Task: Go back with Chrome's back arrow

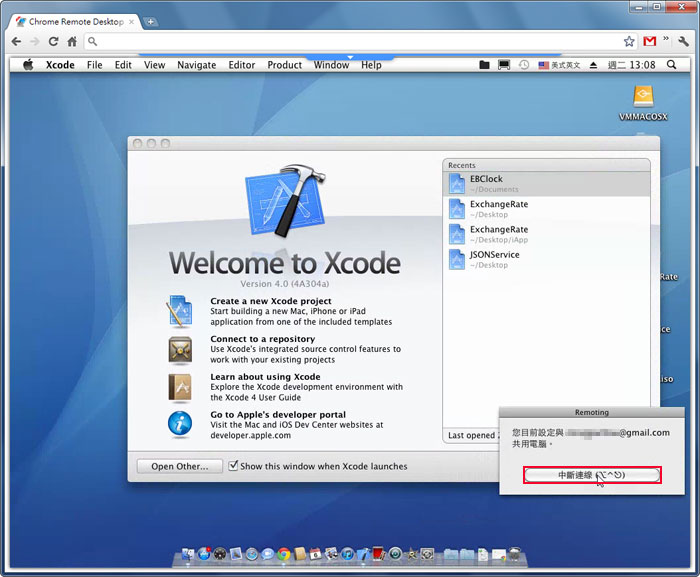Action: pyautogui.click(x=17, y=42)
